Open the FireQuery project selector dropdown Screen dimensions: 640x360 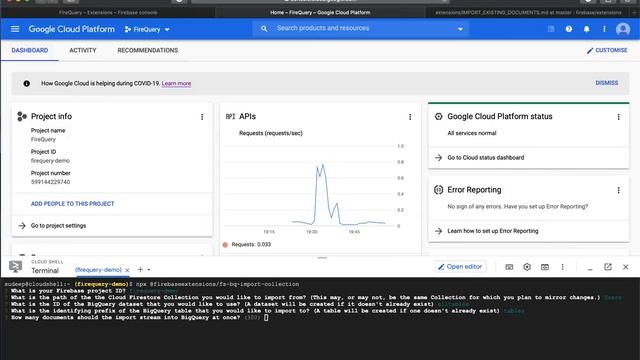tap(147, 29)
